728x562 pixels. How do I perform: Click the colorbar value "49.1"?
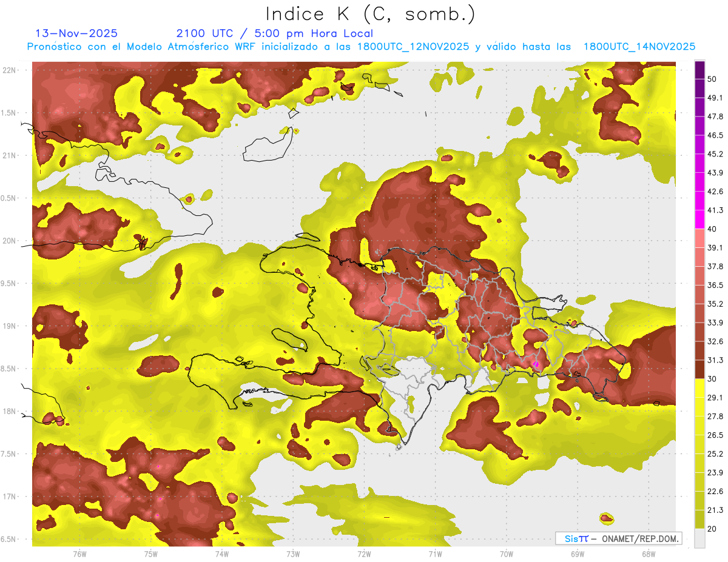715,98
